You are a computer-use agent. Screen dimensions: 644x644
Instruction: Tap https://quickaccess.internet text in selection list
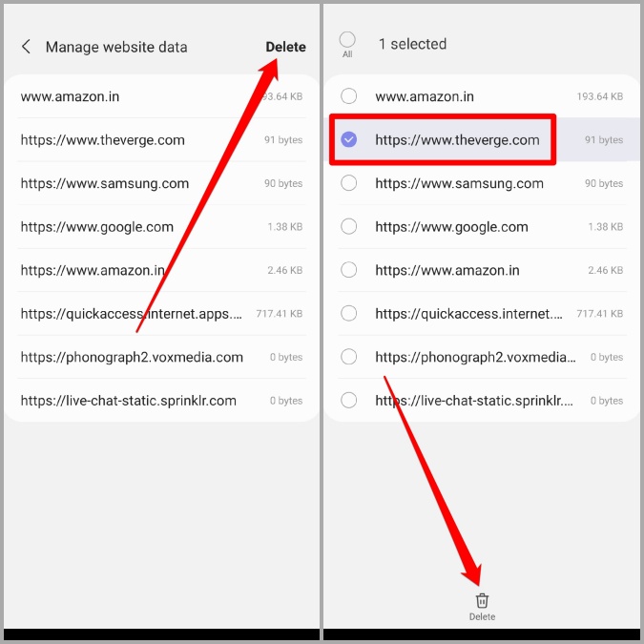[x=468, y=314]
